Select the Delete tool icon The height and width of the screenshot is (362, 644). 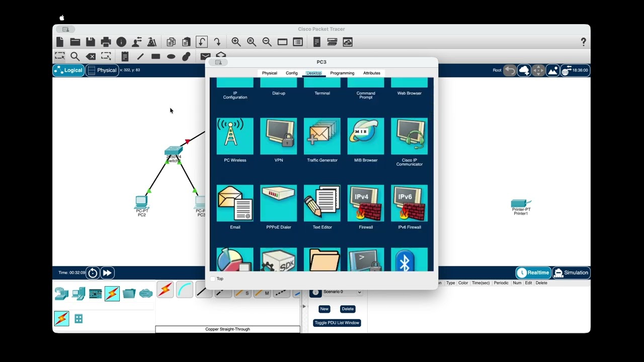pyautogui.click(x=91, y=56)
